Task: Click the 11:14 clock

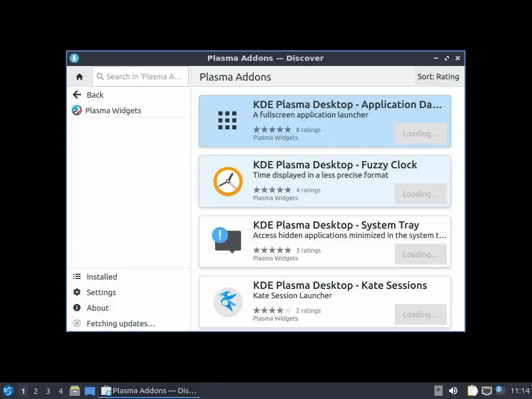Action: (520, 391)
